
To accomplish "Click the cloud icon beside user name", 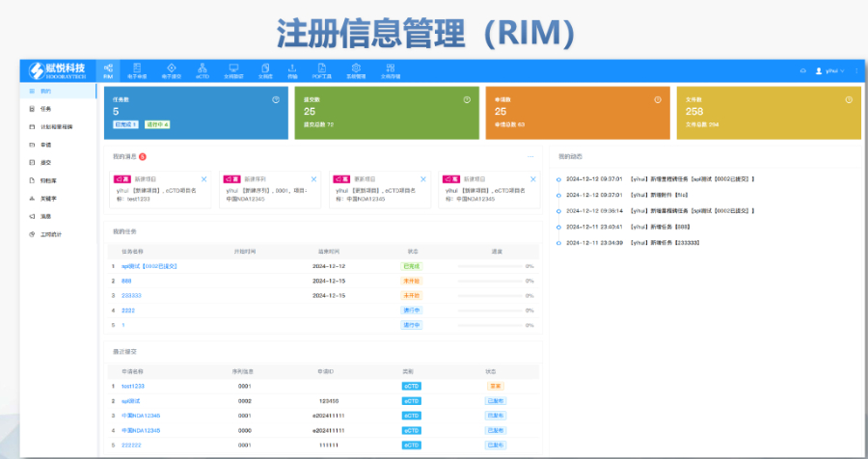I will tap(802, 71).
